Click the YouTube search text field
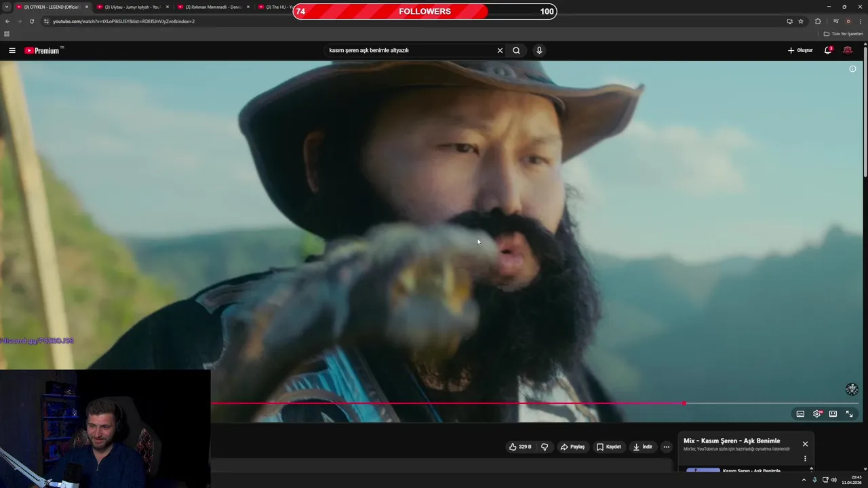 click(410, 50)
